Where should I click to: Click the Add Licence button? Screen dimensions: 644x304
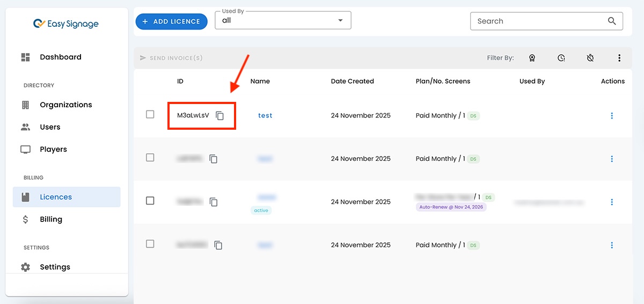click(x=171, y=21)
